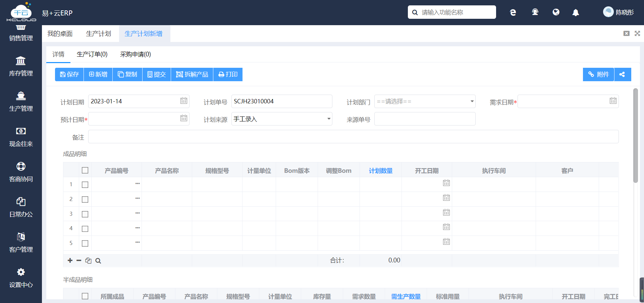Open customer service headset icon

click(x=535, y=12)
